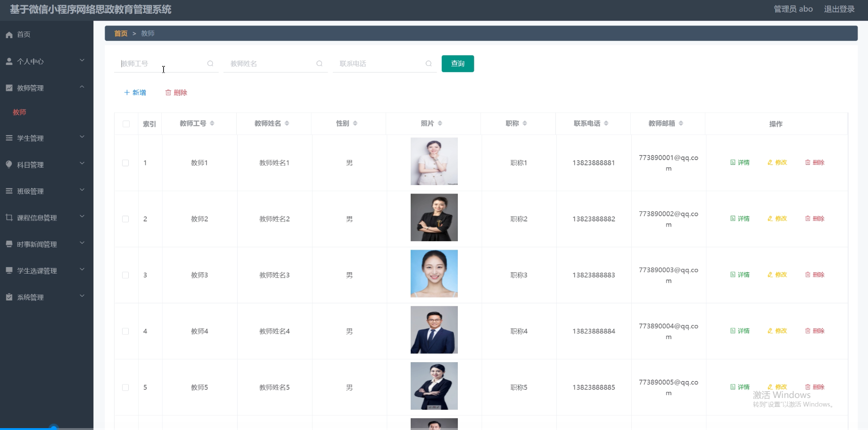Viewport: 868px width, 430px height.
Task: Click 删除 for 教师3
Action: point(815,275)
